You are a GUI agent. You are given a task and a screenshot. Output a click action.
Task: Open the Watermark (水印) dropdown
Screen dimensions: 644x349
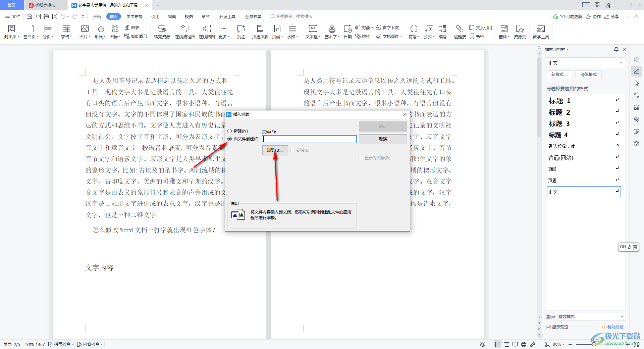point(292,32)
